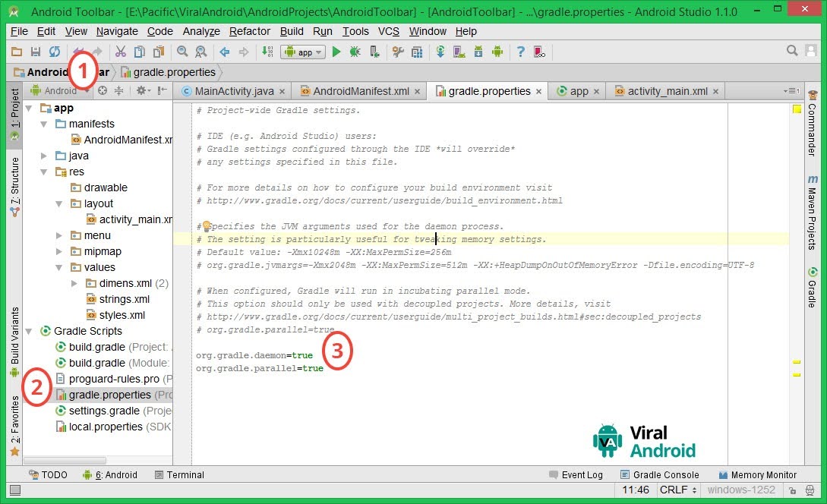827x504 pixels.
Task: Click the Save All floppy icon
Action: (x=36, y=52)
